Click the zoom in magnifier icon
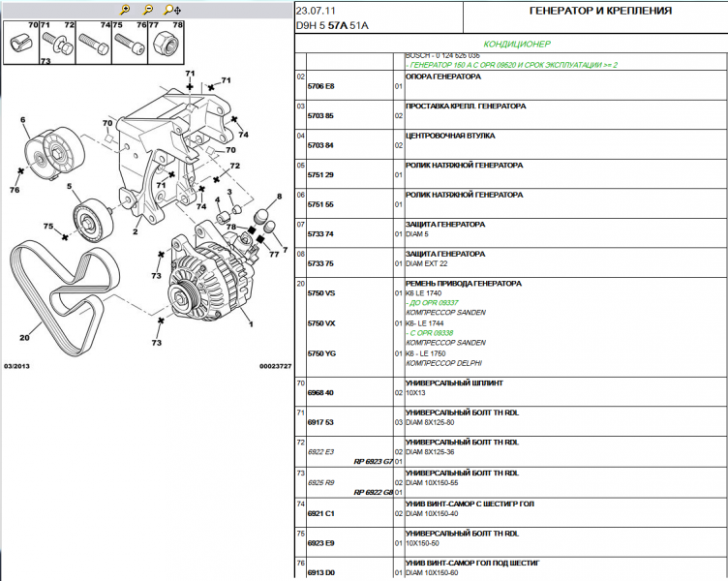Image resolution: width=728 pixels, height=581 pixels. [125, 9]
